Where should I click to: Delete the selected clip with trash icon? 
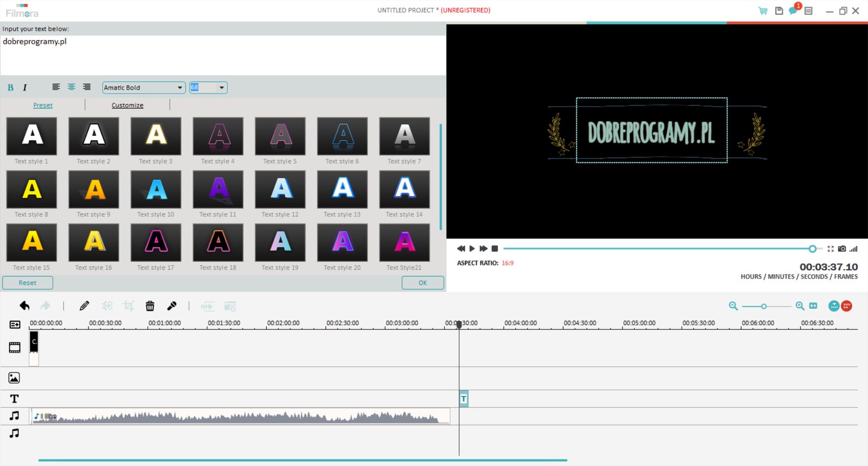click(x=150, y=305)
